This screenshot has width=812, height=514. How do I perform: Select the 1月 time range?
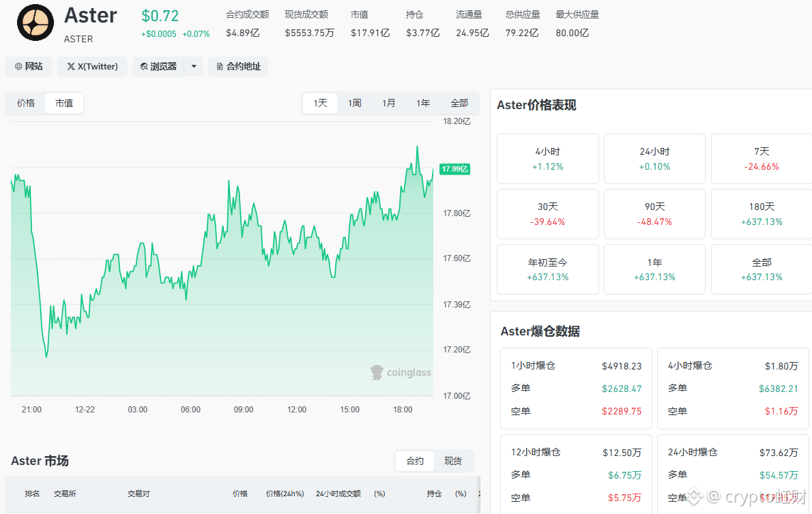tap(388, 103)
